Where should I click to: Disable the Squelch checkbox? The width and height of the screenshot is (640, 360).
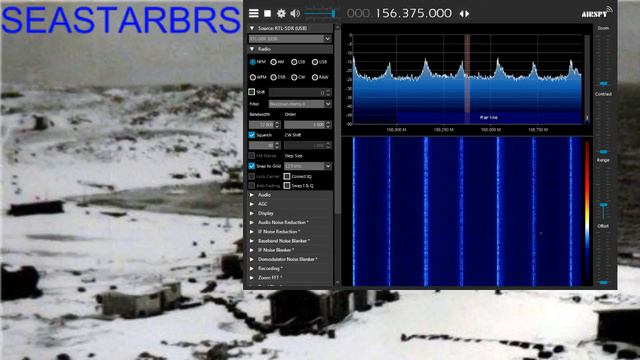(252, 135)
